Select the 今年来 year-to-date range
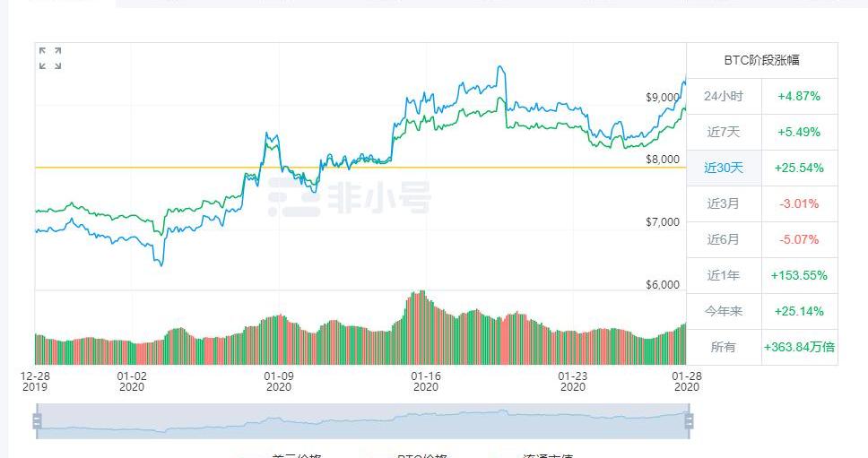868x458 pixels. [x=723, y=311]
